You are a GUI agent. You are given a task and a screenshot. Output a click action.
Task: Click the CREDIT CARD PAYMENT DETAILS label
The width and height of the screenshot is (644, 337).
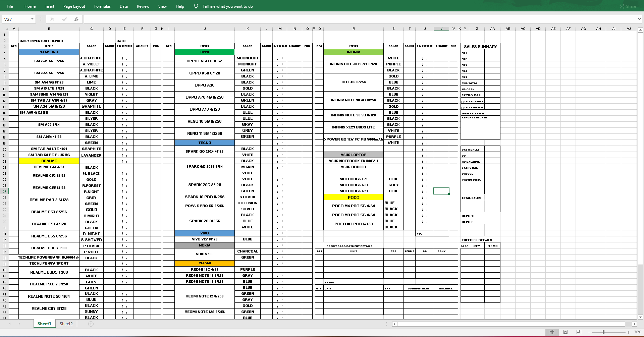point(350,246)
